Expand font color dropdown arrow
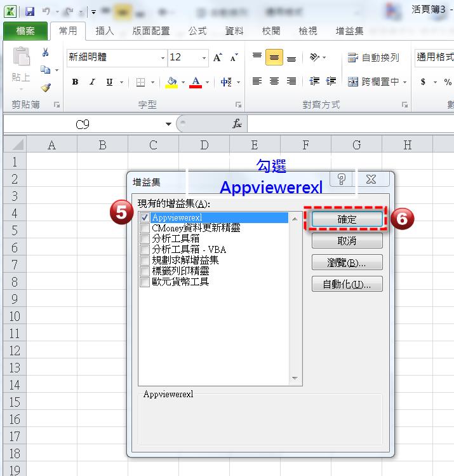This screenshot has height=476, width=454. 208,82
